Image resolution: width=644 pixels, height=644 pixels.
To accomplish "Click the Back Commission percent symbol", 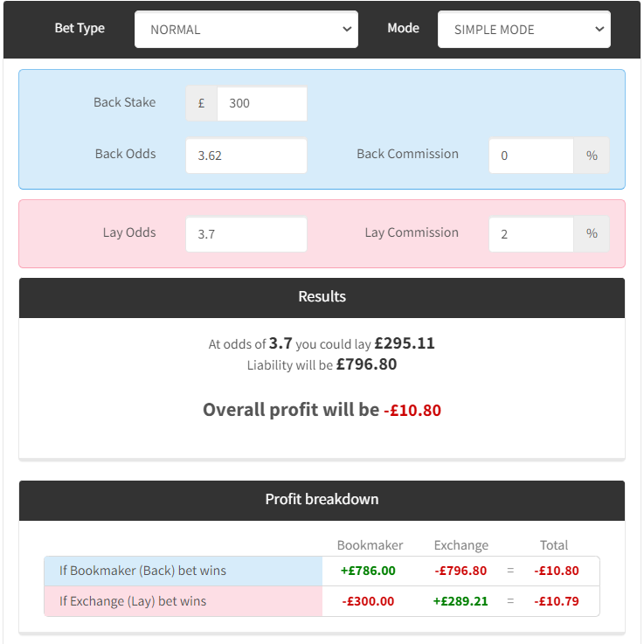I will click(x=592, y=156).
